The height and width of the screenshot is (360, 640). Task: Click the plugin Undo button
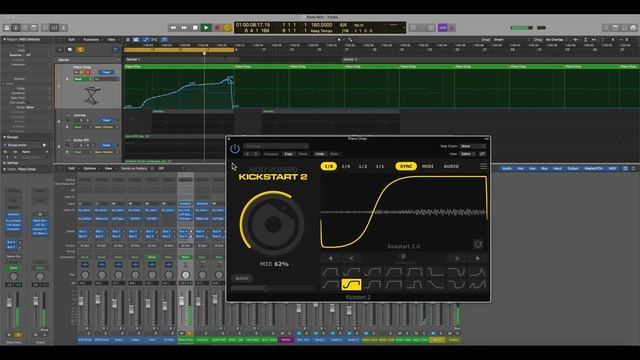(320, 154)
